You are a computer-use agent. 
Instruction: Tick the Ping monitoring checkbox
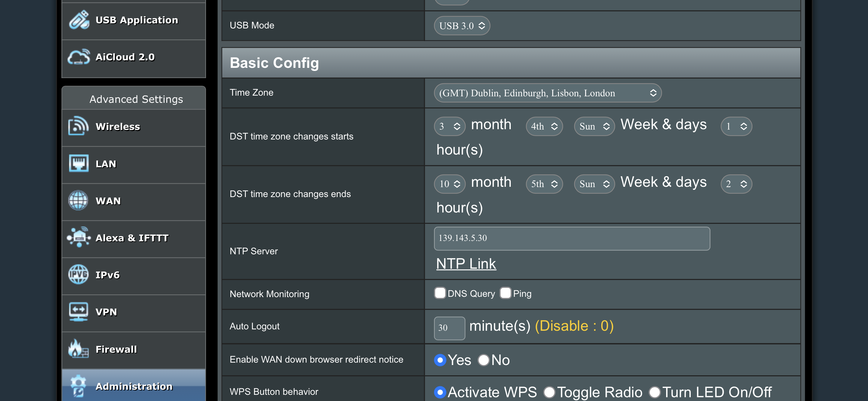[x=505, y=293]
